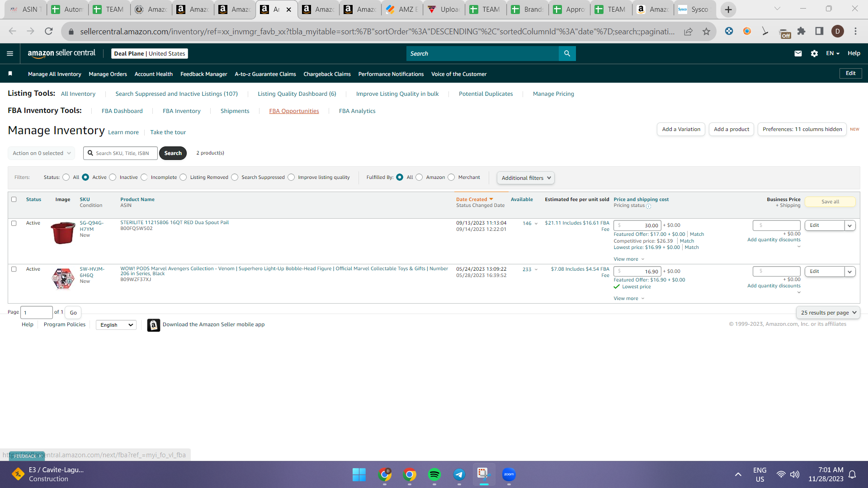
Task: Open the WOW! PODS Venom product thumbnail
Action: 63,278
